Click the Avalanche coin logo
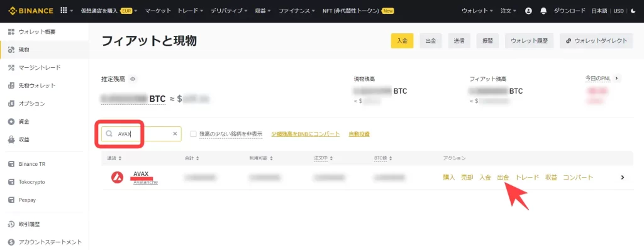This screenshot has width=644, height=250. (118, 177)
